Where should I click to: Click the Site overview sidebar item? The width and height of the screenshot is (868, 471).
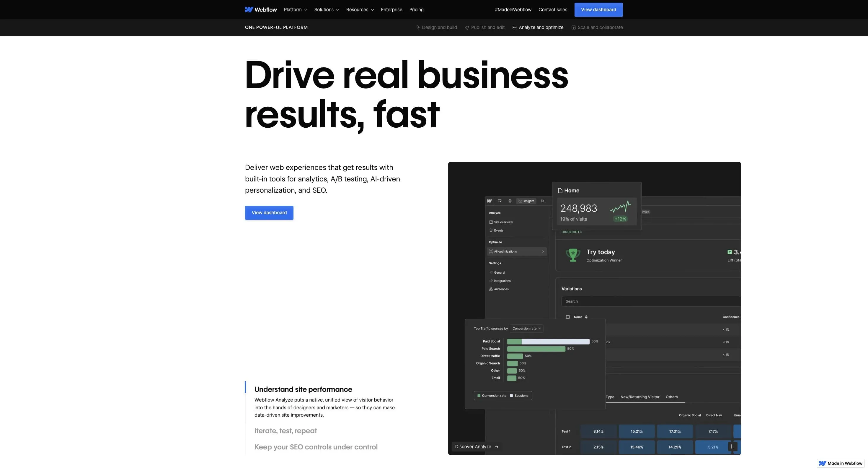tap(503, 222)
